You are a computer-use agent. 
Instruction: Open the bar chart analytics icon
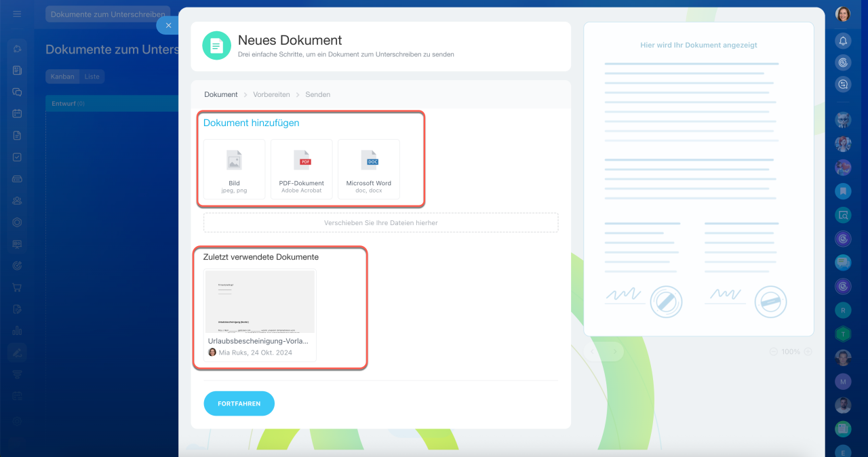pos(17,330)
